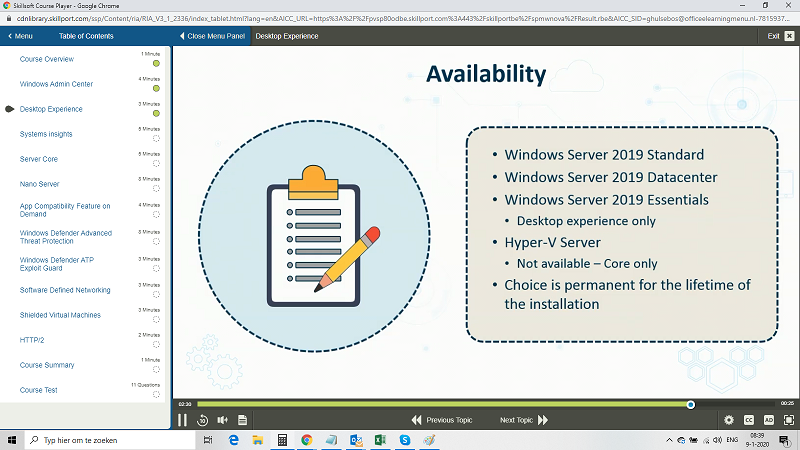
Task: Open the taskbar clock and date
Action: click(x=757, y=440)
